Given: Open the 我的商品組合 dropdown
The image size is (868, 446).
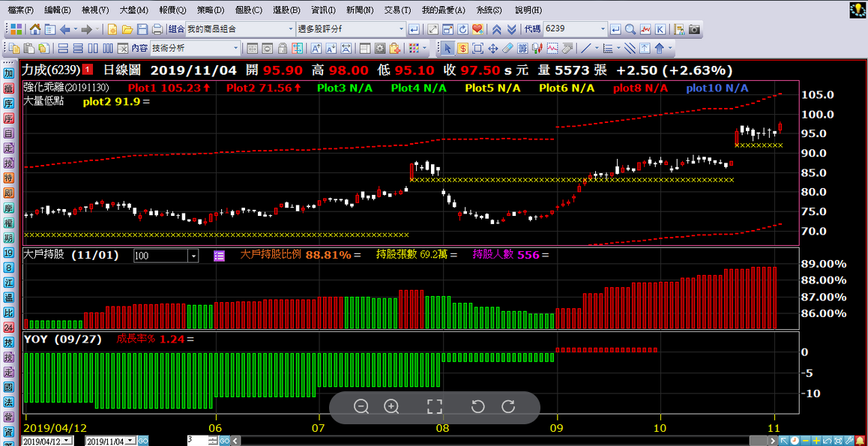Looking at the screenshot, I should point(291,29).
